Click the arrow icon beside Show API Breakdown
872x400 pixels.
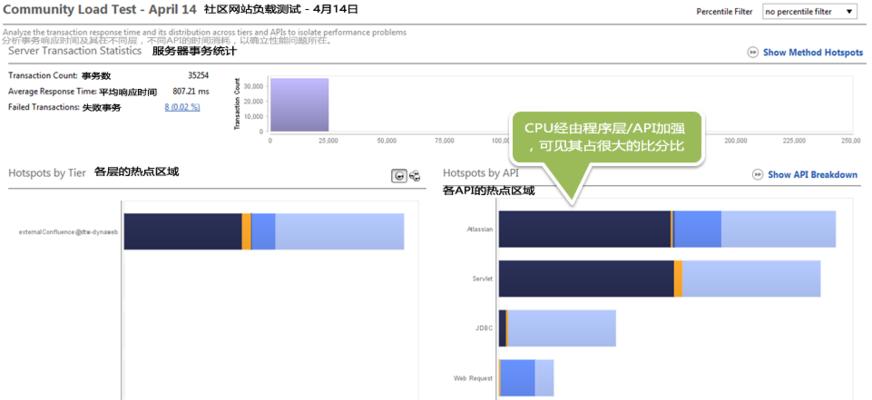[757, 175]
